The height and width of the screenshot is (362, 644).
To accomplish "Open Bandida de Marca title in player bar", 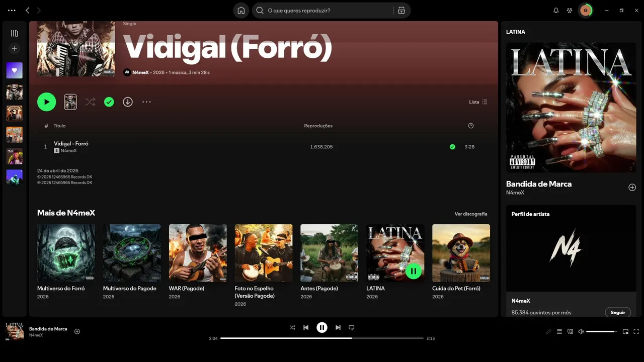I will (x=48, y=329).
